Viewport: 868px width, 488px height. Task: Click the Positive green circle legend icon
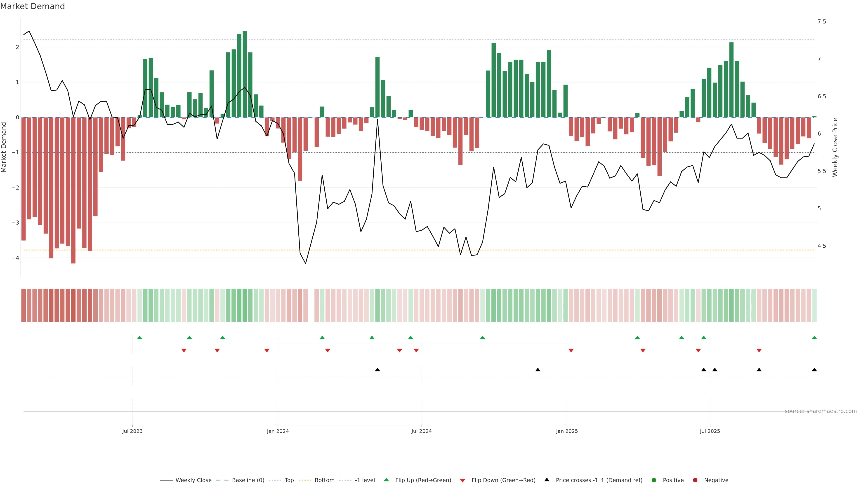[x=654, y=480]
